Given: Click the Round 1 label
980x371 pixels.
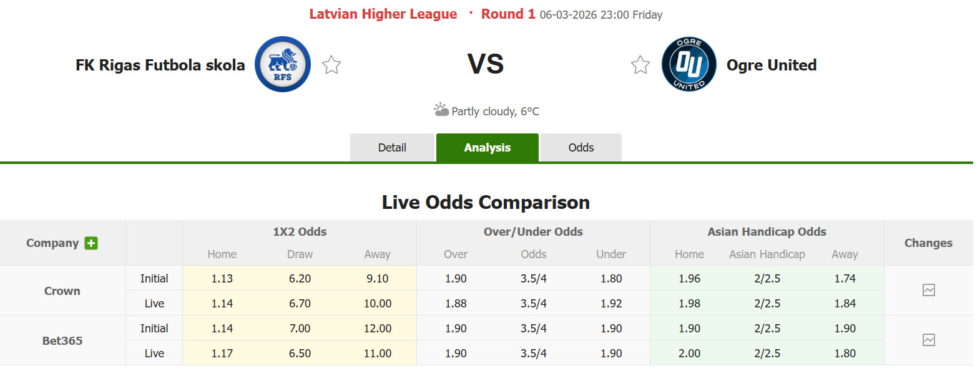Looking at the screenshot, I should [x=508, y=14].
